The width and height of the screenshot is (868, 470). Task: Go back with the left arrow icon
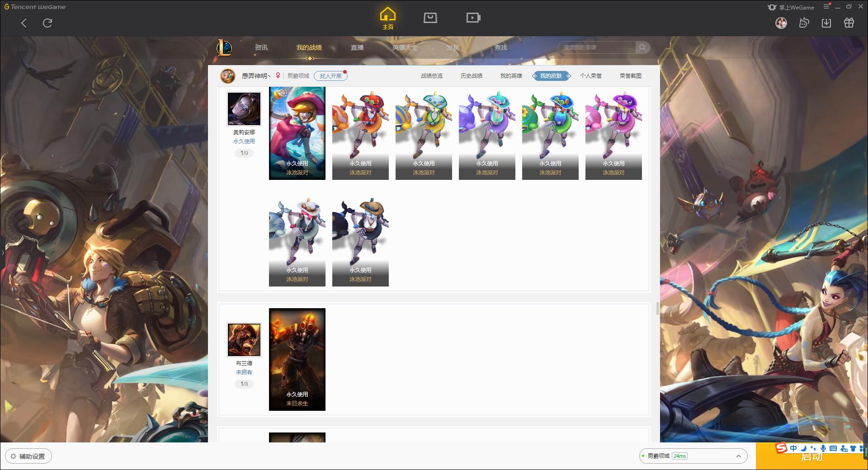pyautogui.click(x=24, y=23)
